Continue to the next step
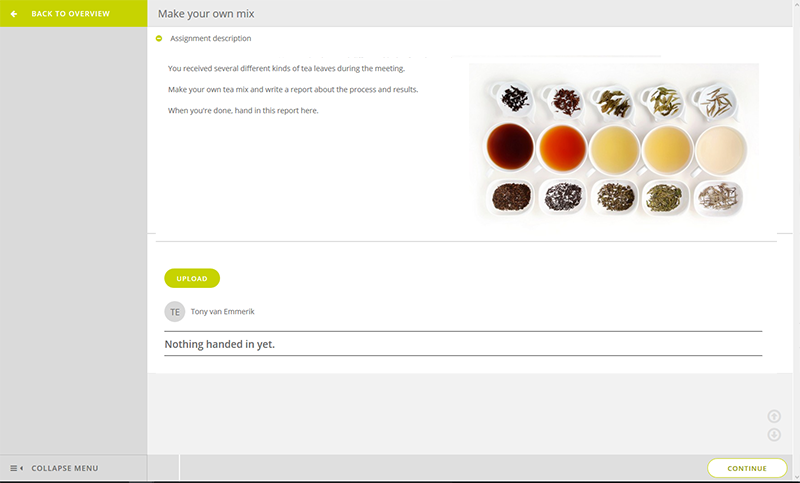 click(747, 468)
